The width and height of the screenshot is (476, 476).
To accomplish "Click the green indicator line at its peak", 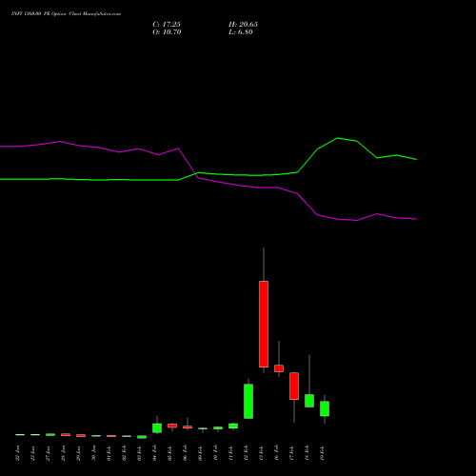I will point(337,138).
